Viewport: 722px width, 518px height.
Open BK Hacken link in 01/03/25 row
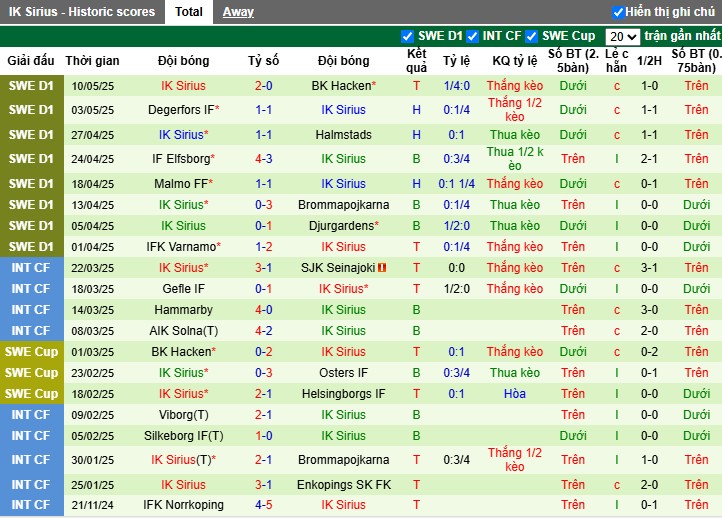tap(181, 352)
